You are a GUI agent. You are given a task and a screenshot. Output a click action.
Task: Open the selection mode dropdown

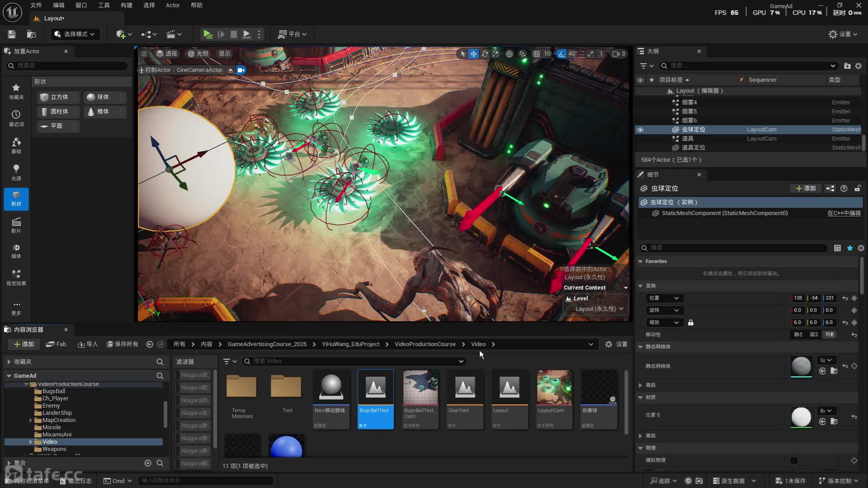coord(75,34)
